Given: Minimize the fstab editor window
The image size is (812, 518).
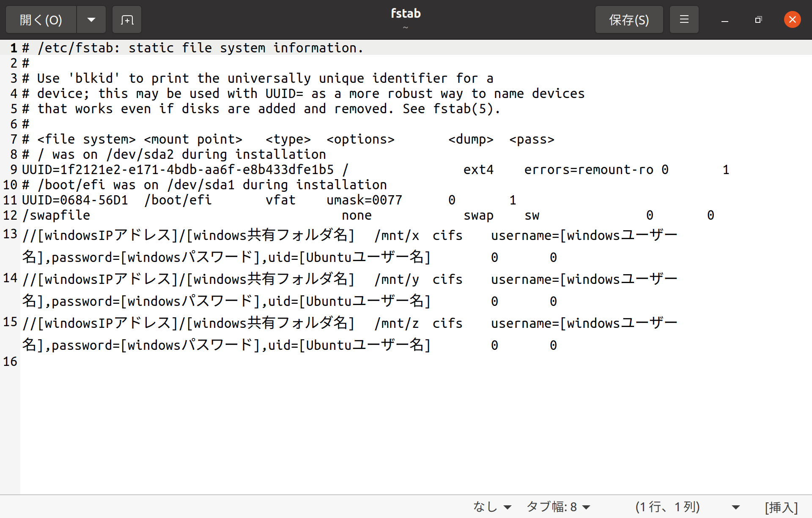Looking at the screenshot, I should 724,20.
